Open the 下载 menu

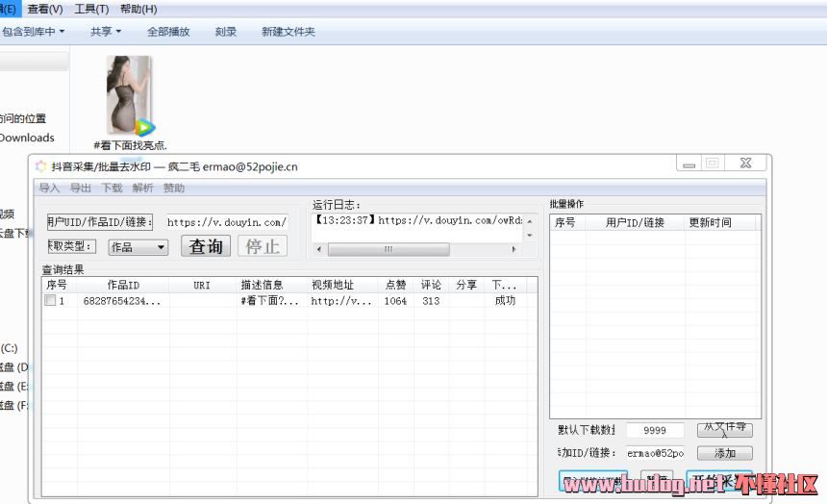click(113, 189)
